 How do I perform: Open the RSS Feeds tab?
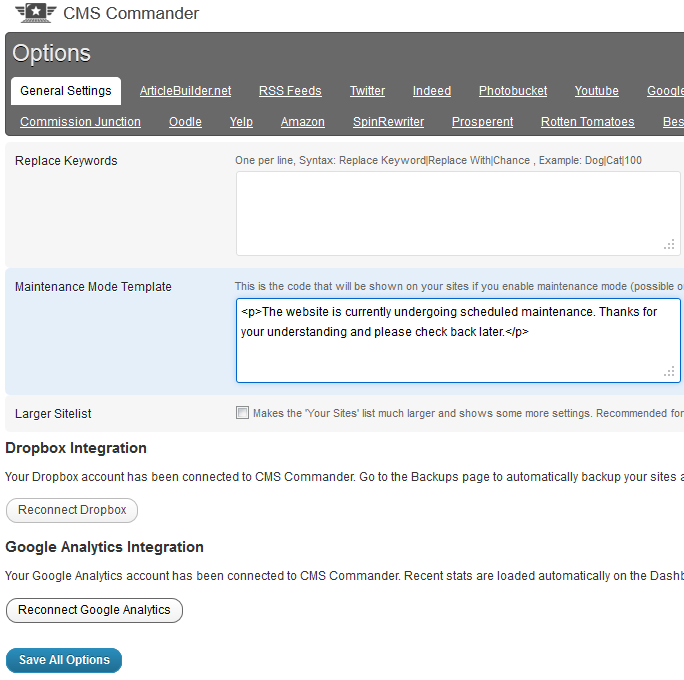click(290, 91)
